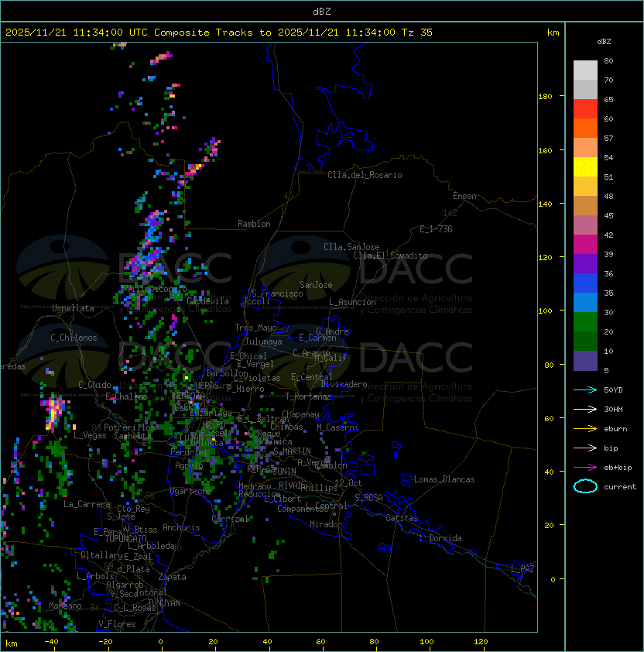Click the '180' tick on vertical km axis
Viewport: 644px width, 652px height.
(x=545, y=97)
